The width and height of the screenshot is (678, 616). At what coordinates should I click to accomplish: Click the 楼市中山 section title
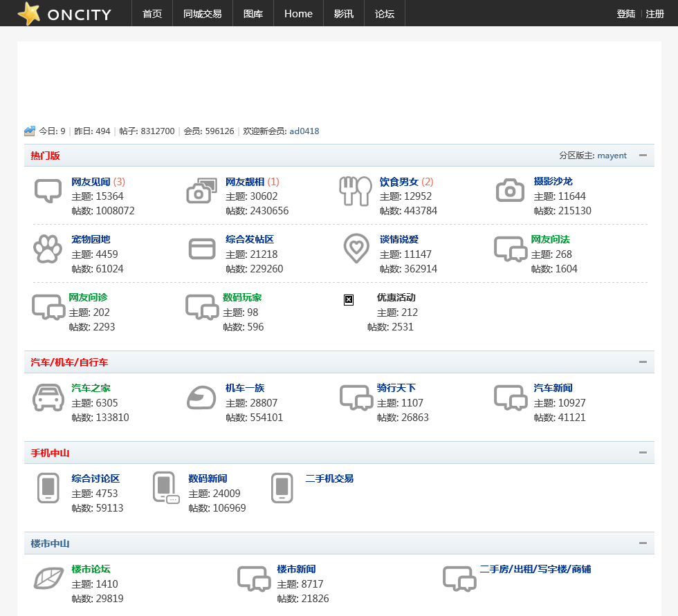(x=50, y=543)
